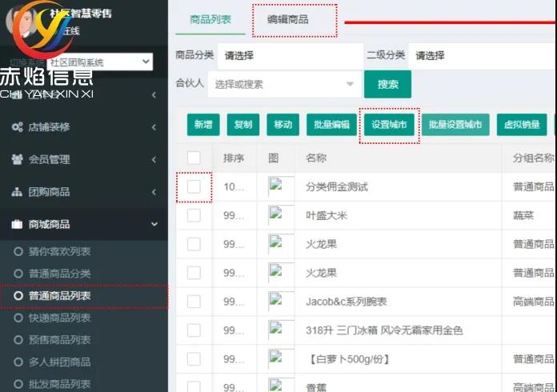This screenshot has width=557, height=392.
Task: Expand the 会员管理 sidebar menu arrow
Action: (x=153, y=160)
